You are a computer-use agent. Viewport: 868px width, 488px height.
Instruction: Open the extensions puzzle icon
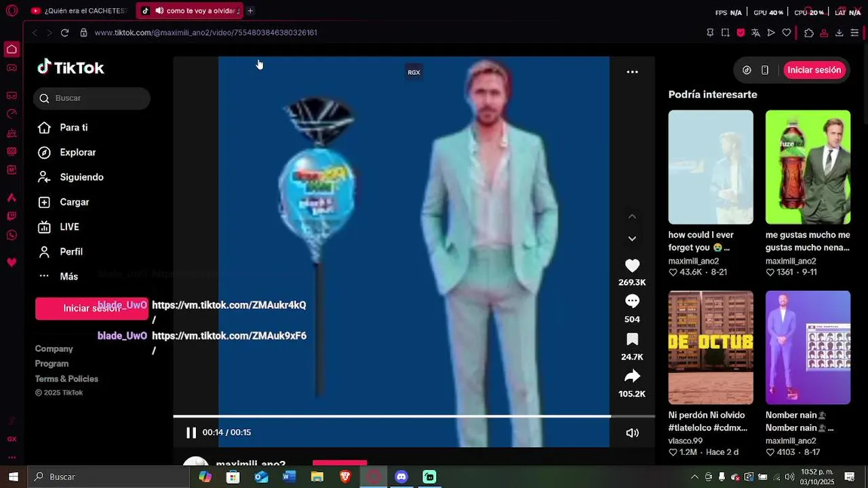[808, 33]
